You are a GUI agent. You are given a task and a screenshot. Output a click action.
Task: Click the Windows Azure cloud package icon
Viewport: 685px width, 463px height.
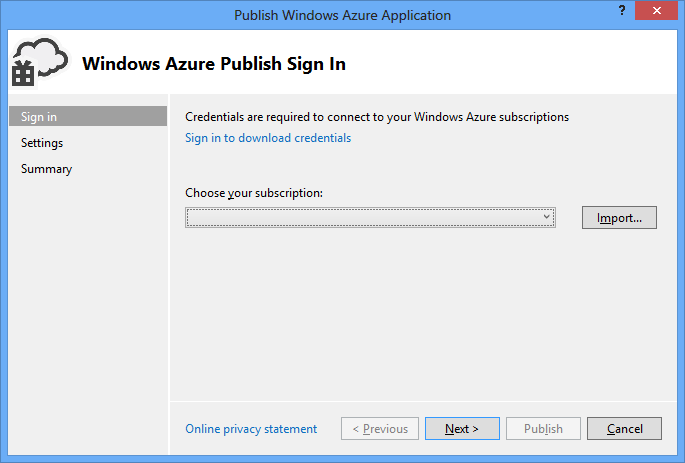40,62
